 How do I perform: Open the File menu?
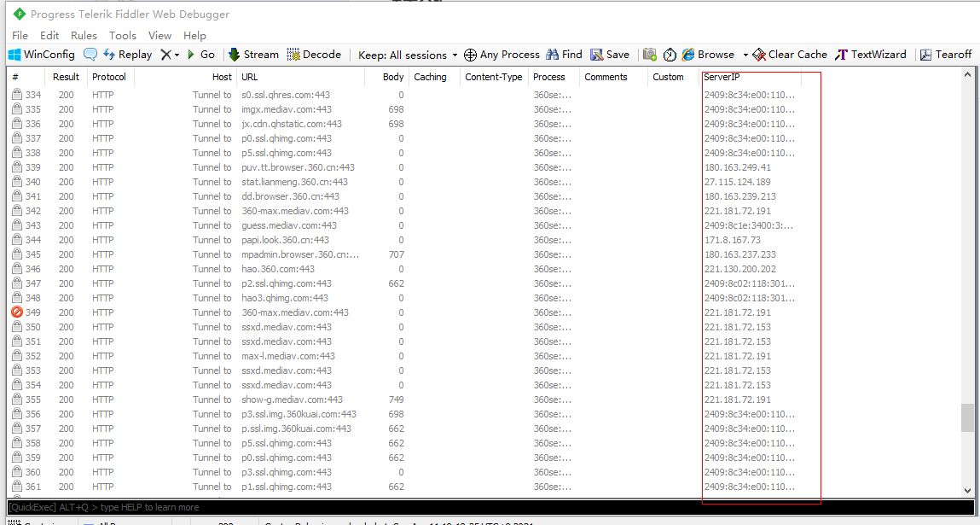(x=20, y=36)
